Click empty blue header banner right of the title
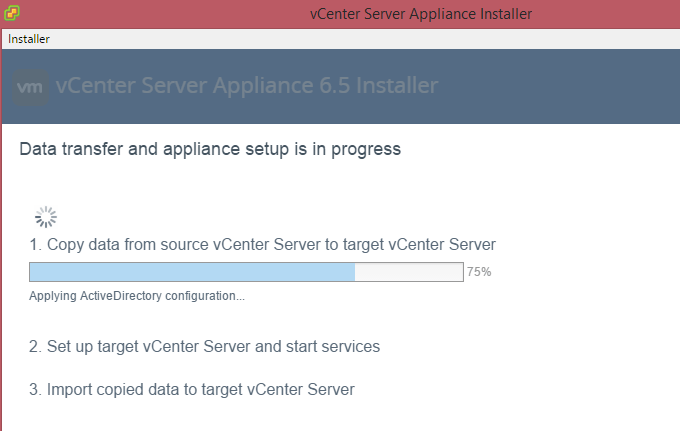680x431 pixels. (560, 86)
